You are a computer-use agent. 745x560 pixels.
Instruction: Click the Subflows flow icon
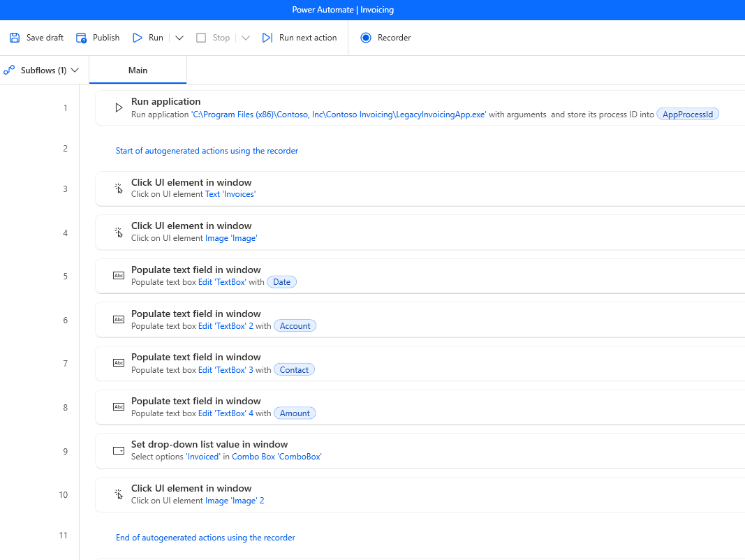(x=9, y=71)
